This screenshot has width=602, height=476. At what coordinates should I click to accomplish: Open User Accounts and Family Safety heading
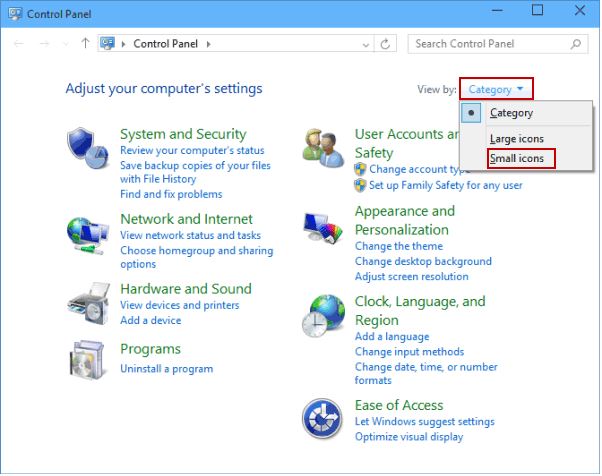pos(407,143)
